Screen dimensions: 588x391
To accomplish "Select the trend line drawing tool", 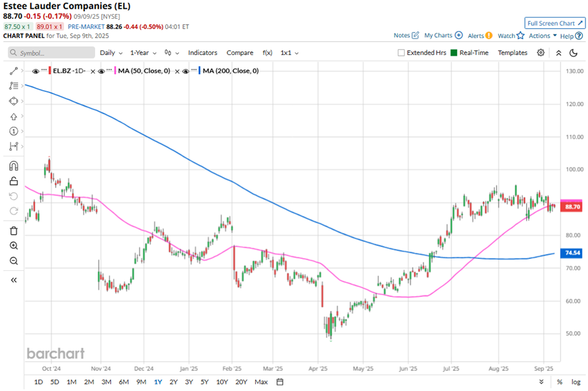I will pos(14,71).
